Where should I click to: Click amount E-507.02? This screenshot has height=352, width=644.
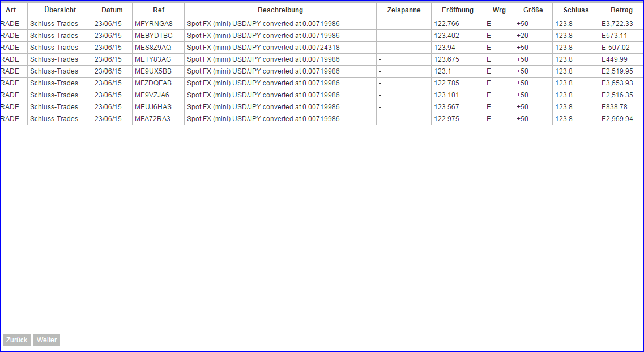pyautogui.click(x=616, y=48)
